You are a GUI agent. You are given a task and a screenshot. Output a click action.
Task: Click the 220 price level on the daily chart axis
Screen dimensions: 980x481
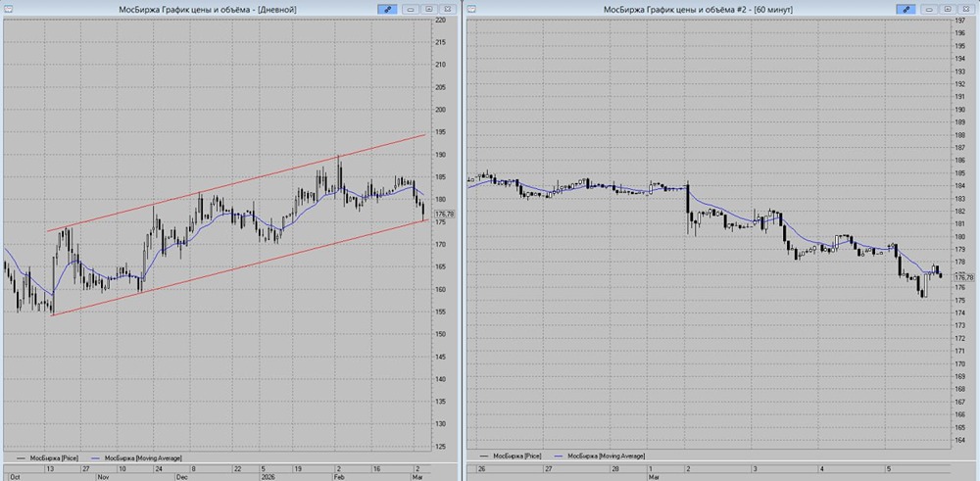tap(441, 20)
